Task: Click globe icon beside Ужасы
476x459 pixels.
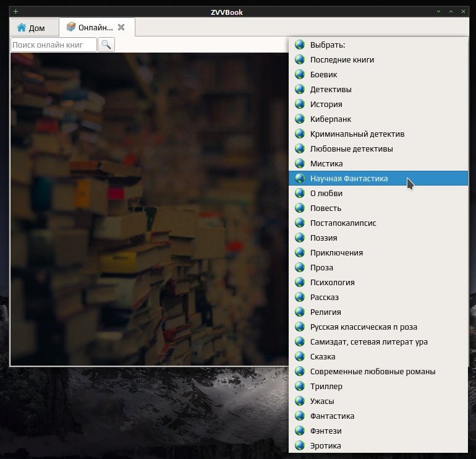Action: pos(300,401)
